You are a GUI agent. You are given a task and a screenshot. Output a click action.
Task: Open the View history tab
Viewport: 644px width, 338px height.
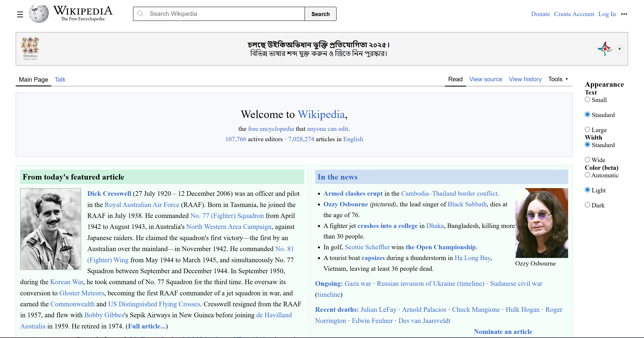coord(525,79)
